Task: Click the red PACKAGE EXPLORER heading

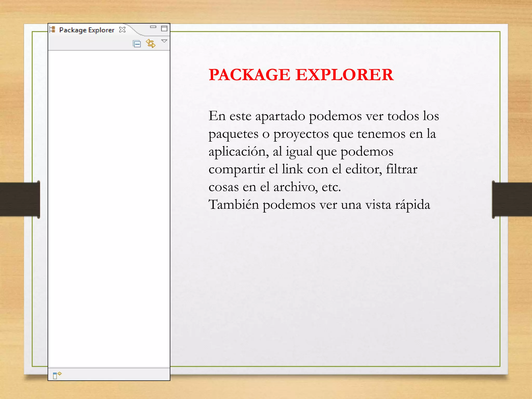Action: tap(301, 75)
